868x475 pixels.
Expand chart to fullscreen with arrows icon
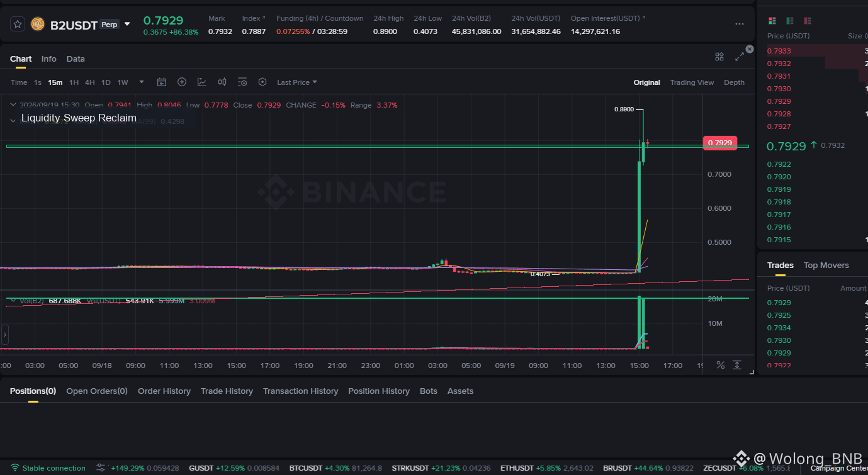[739, 57]
